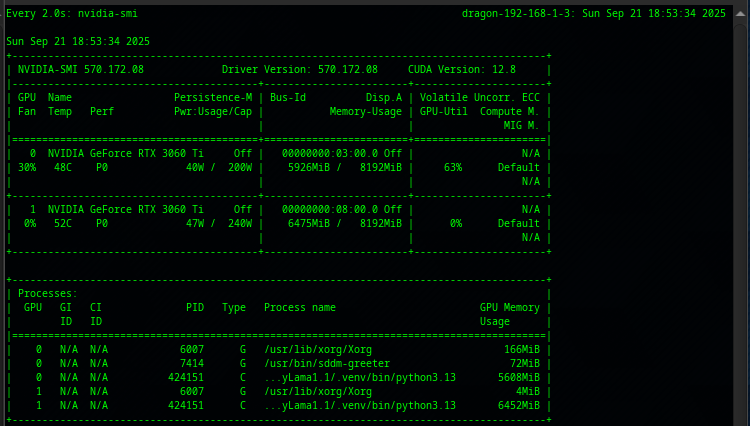This screenshot has height=426, width=750.
Task: Click GPU 1 name 'NVIDIA GeForce RTX 3060 Ti'
Action: pyautogui.click(x=126, y=209)
